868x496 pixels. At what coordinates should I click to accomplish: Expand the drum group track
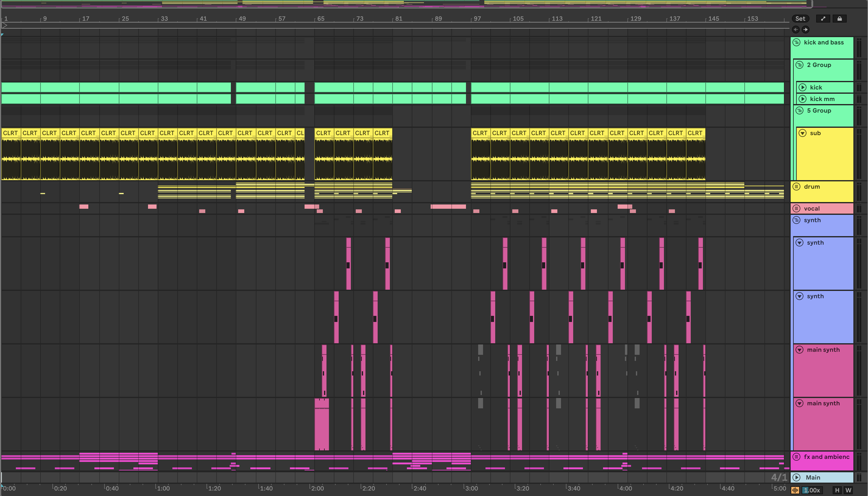[x=796, y=187]
